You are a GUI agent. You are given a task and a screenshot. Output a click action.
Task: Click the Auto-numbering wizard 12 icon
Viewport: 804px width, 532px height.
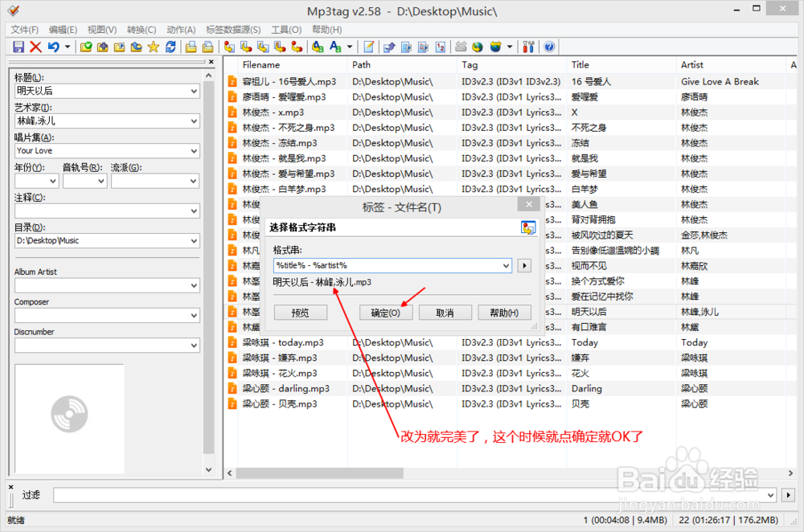pos(441,47)
